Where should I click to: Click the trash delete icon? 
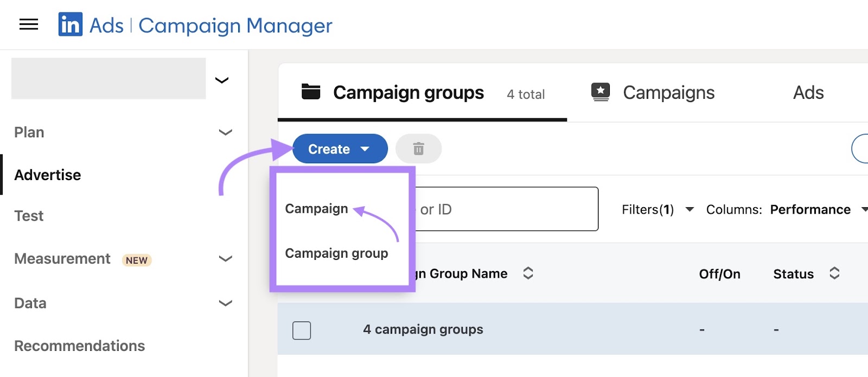(418, 148)
